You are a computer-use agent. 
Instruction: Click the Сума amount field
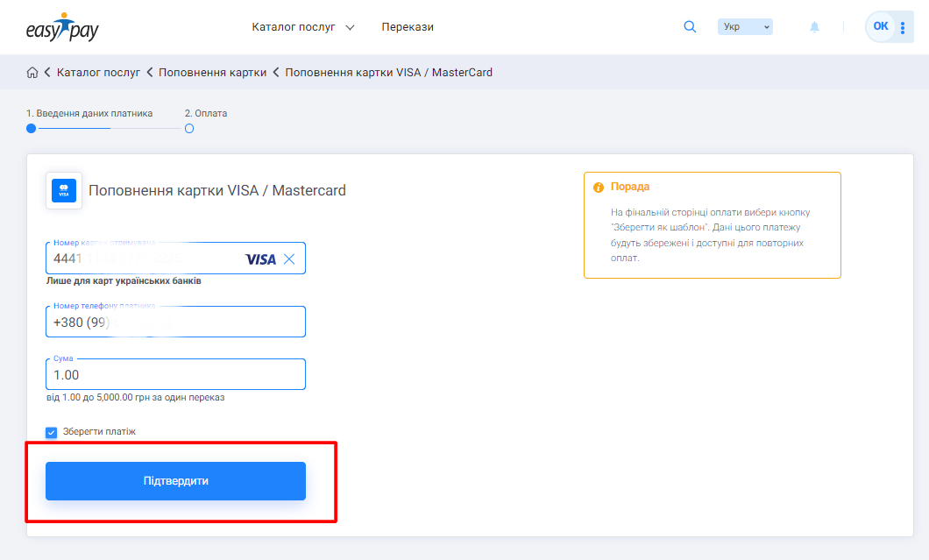(x=175, y=375)
